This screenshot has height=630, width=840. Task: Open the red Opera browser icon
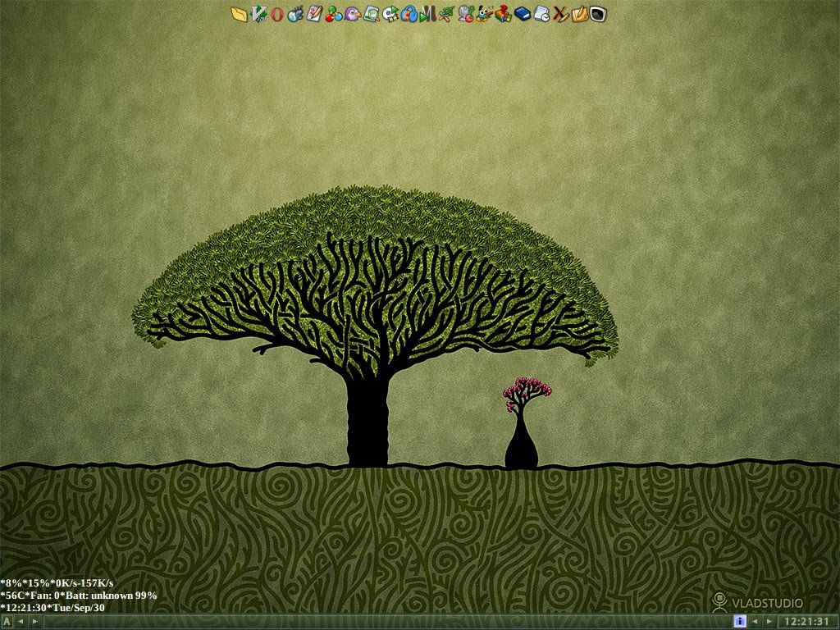(276, 14)
